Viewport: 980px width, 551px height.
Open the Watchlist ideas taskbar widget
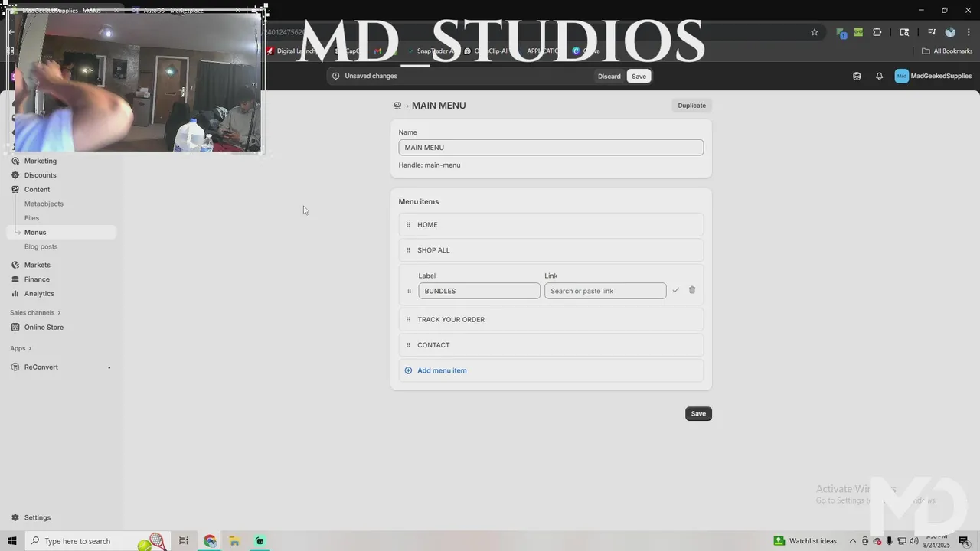(805, 541)
